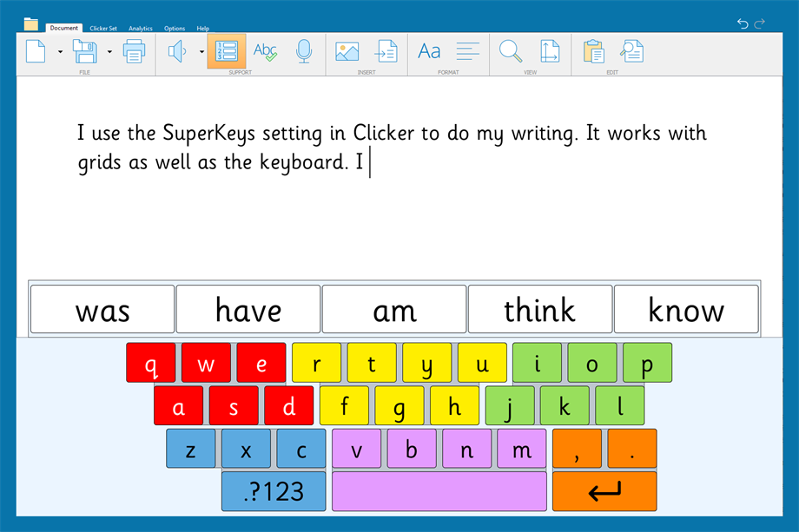Viewport: 799px width, 532px height.
Task: Click the Abc spell check icon
Action: 265,52
